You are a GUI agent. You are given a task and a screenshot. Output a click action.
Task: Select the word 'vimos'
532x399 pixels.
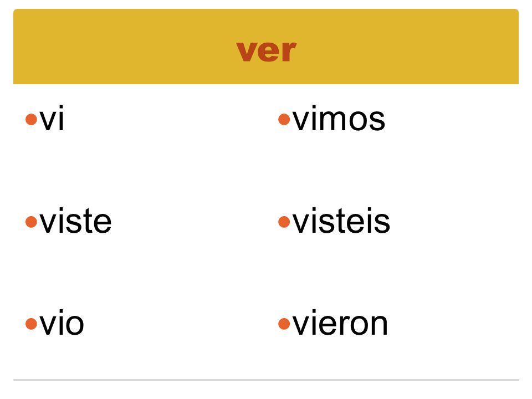(339, 117)
